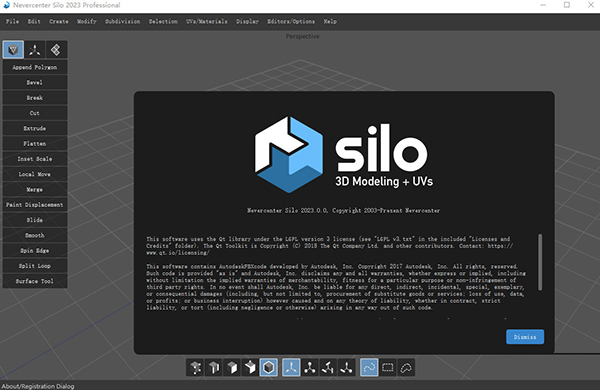Select the move manipulator with ball ends
Image resolution: width=600 pixels, height=390 pixels.
click(x=310, y=367)
